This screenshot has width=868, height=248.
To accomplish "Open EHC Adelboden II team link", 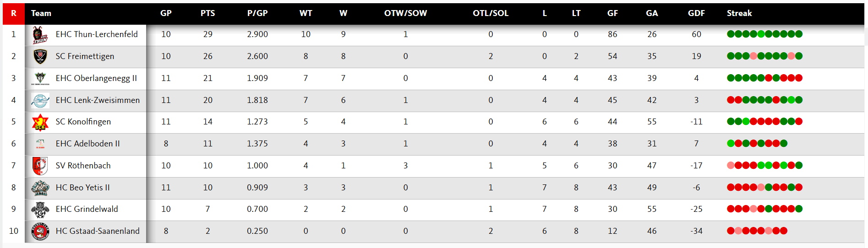I will point(87,144).
